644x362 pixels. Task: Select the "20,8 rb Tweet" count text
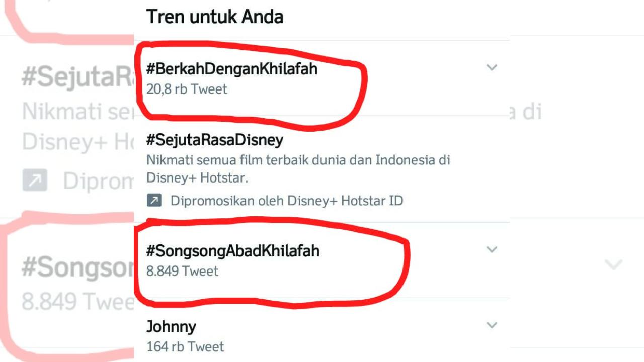187,89
